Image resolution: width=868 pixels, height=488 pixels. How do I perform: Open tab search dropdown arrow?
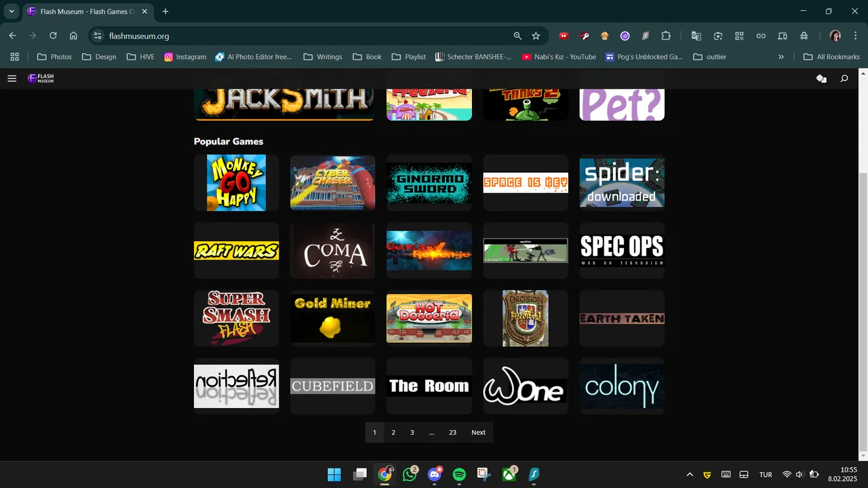[x=12, y=12]
